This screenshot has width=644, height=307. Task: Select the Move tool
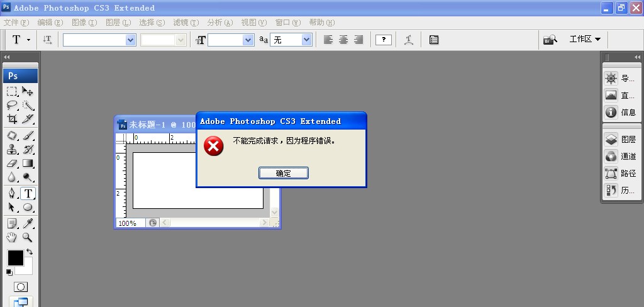28,91
